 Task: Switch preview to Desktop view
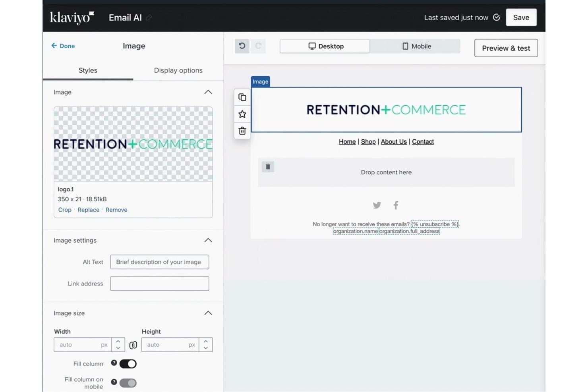pos(325,46)
